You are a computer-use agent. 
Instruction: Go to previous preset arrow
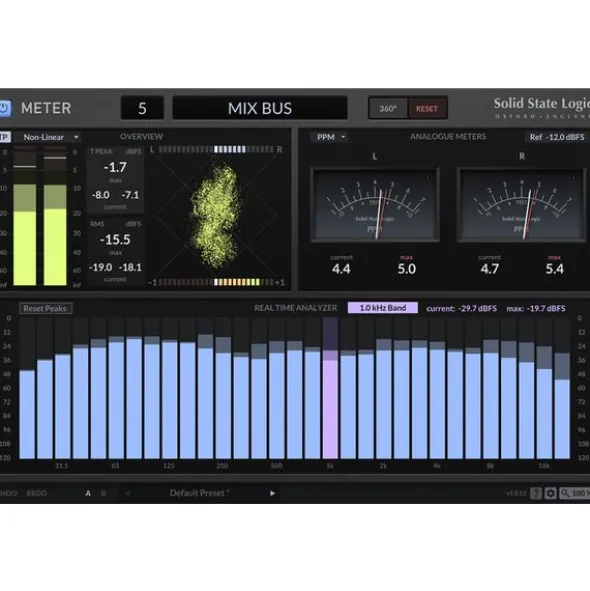click(x=128, y=493)
